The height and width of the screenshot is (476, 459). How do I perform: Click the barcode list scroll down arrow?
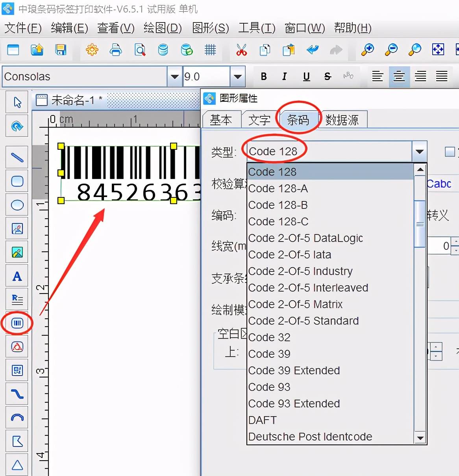[420, 438]
